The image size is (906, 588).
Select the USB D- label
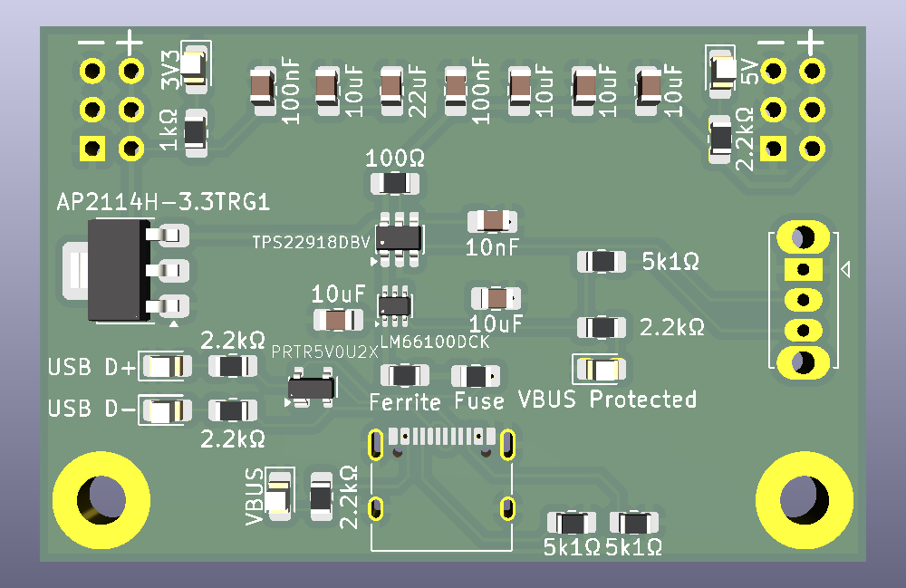click(92, 409)
